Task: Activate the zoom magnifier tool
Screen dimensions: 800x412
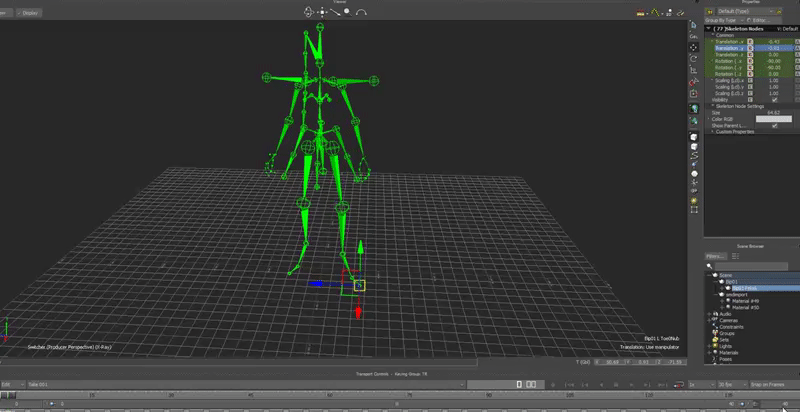Action: click(348, 12)
